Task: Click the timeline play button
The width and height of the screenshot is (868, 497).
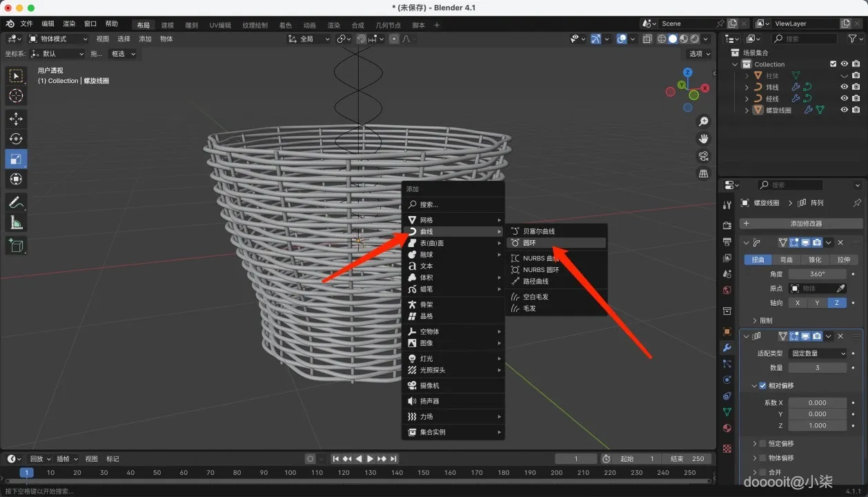Action: [x=370, y=459]
